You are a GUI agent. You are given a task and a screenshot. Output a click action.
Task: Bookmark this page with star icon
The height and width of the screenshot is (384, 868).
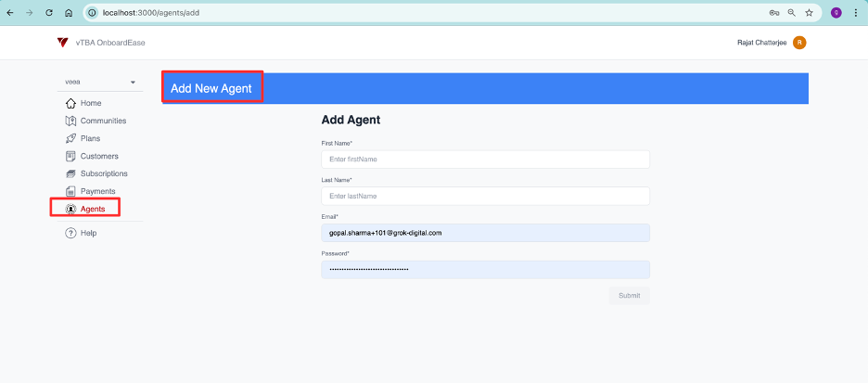809,13
